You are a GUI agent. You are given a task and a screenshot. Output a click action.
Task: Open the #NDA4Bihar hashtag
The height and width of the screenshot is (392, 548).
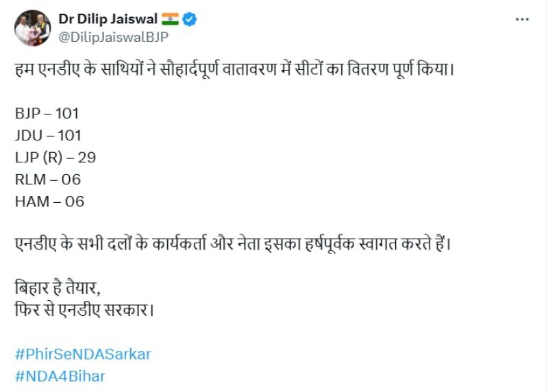pyautogui.click(x=60, y=376)
